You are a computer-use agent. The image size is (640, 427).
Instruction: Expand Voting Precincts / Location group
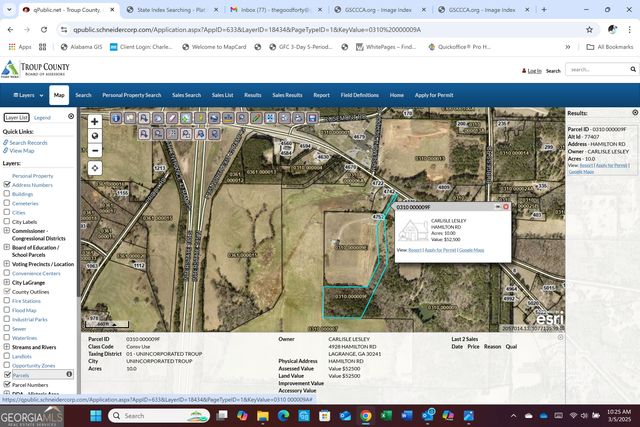(x=7, y=264)
